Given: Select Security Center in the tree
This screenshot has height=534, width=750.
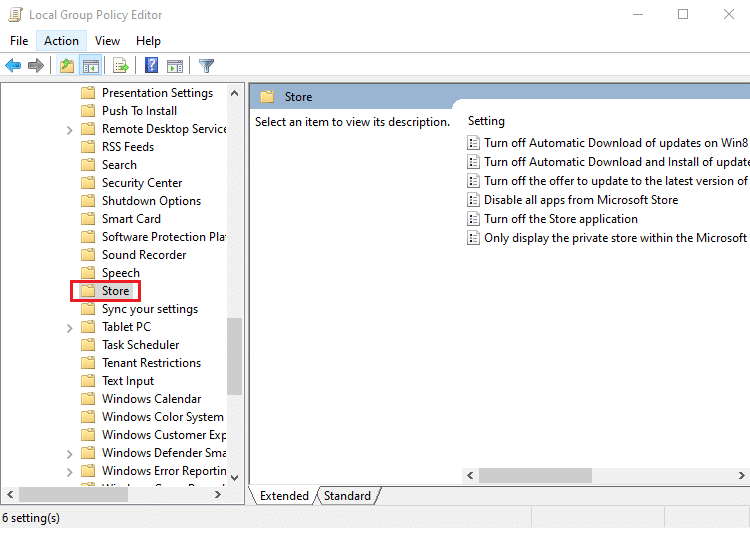Looking at the screenshot, I should coord(142,183).
